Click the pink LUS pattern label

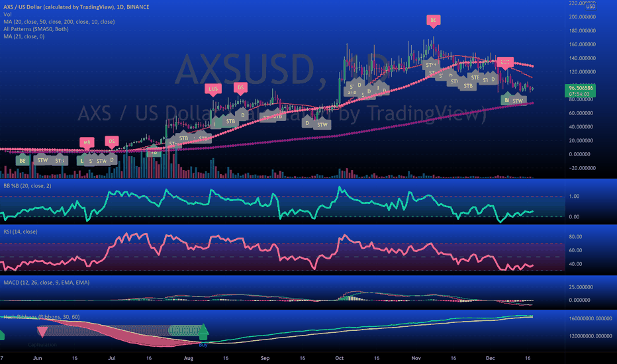pos(213,89)
